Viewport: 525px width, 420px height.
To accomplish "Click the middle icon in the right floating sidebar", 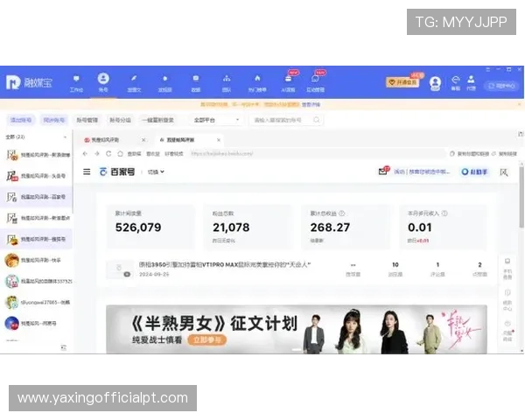I will [507, 293].
